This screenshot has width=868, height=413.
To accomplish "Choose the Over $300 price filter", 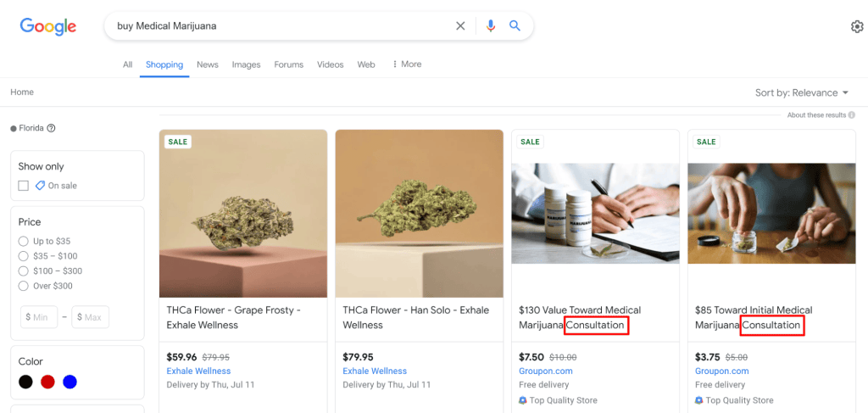I will [24, 286].
